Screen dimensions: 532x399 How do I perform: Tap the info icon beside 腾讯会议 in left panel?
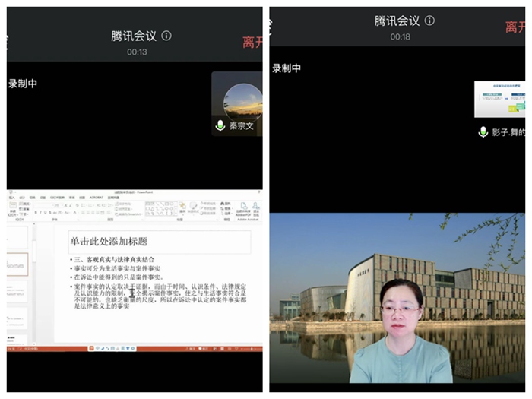[x=166, y=36]
